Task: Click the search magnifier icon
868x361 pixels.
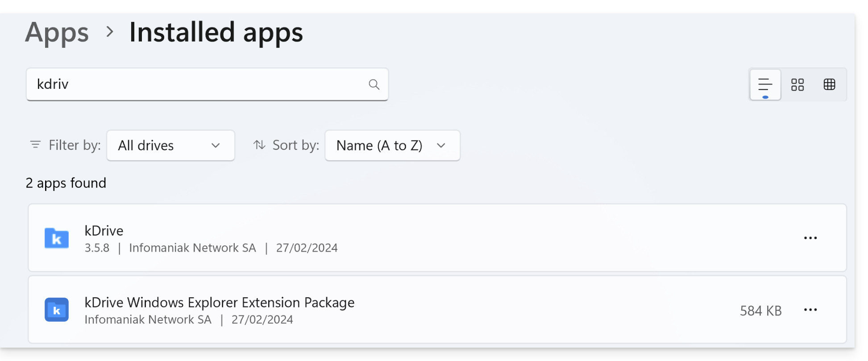Action: 374,84
